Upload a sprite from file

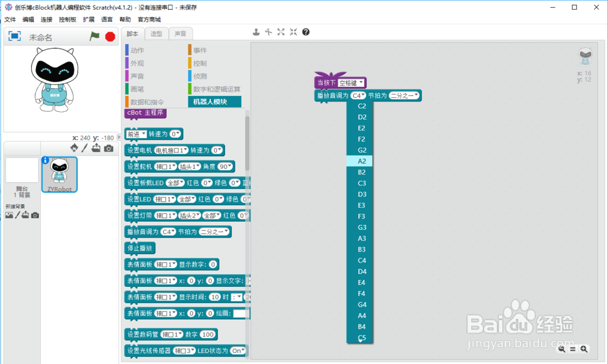pyautogui.click(x=96, y=148)
